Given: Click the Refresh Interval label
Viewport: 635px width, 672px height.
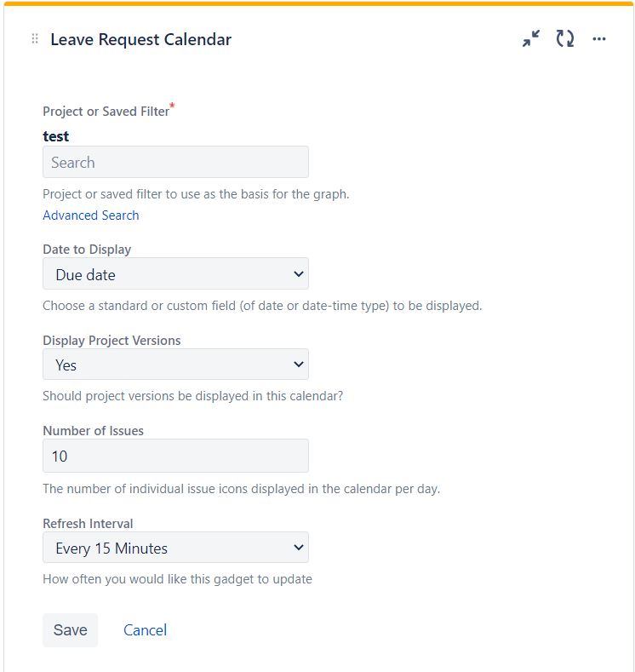Looking at the screenshot, I should pyautogui.click(x=88, y=524).
